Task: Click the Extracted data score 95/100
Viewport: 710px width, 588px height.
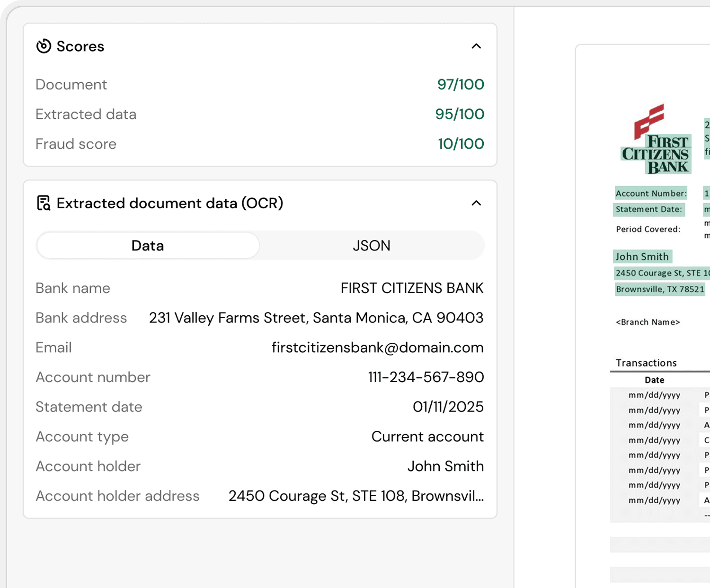Action: 459,114
